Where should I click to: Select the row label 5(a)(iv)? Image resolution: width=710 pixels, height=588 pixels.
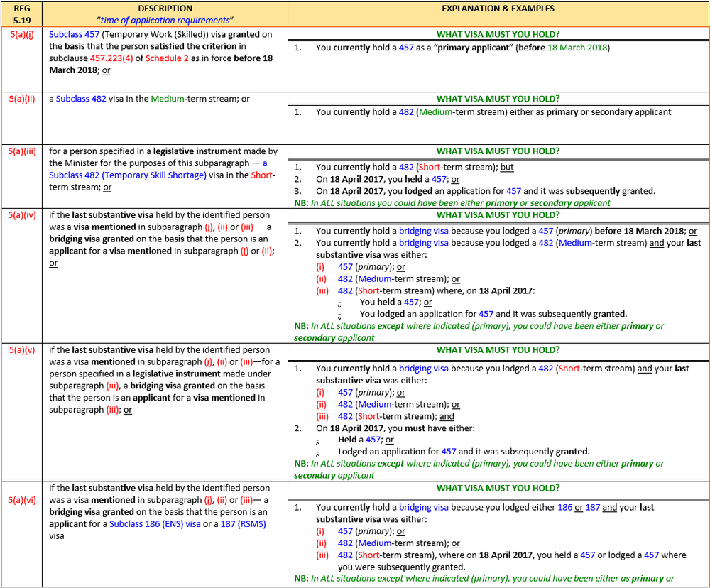[x=22, y=215]
